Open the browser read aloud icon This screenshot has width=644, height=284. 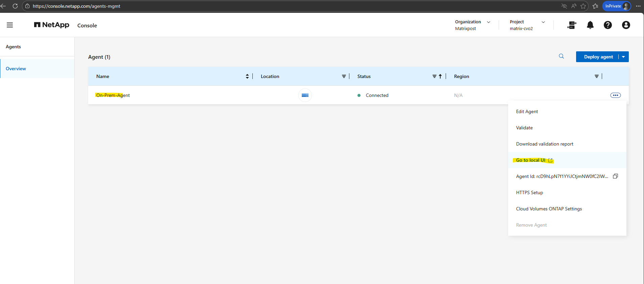574,6
